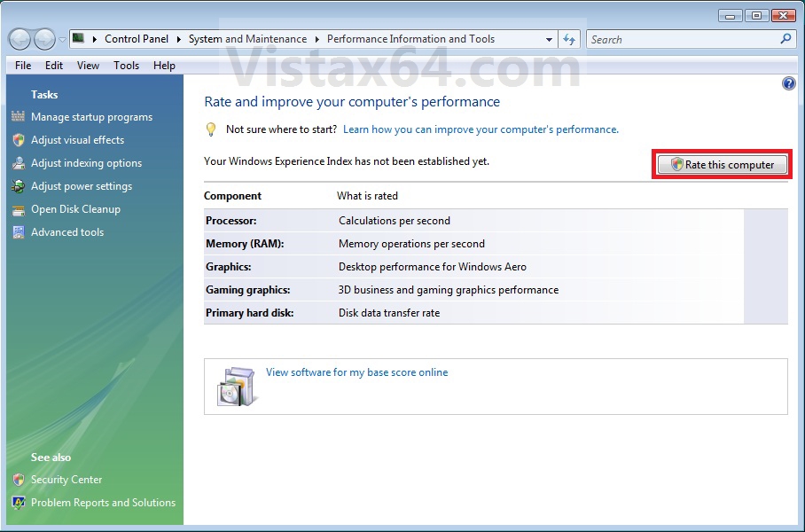
Task: Open the Tools menu
Action: click(x=126, y=66)
